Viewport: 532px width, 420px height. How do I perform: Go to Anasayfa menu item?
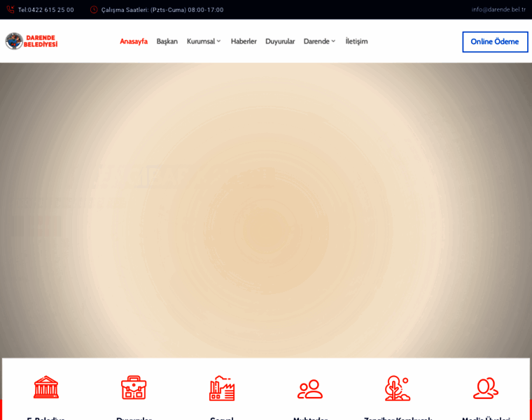click(x=134, y=41)
